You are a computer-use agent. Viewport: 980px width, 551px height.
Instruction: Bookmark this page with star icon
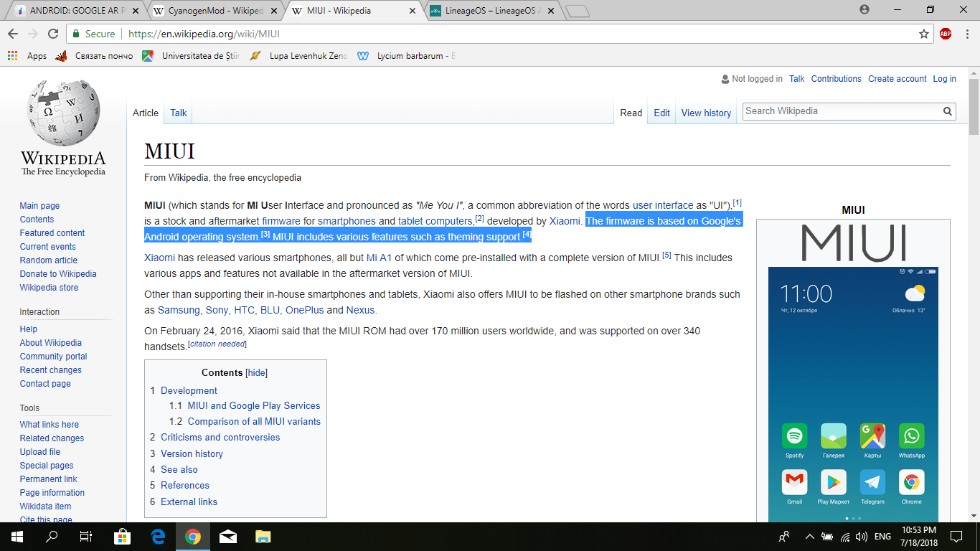point(924,34)
